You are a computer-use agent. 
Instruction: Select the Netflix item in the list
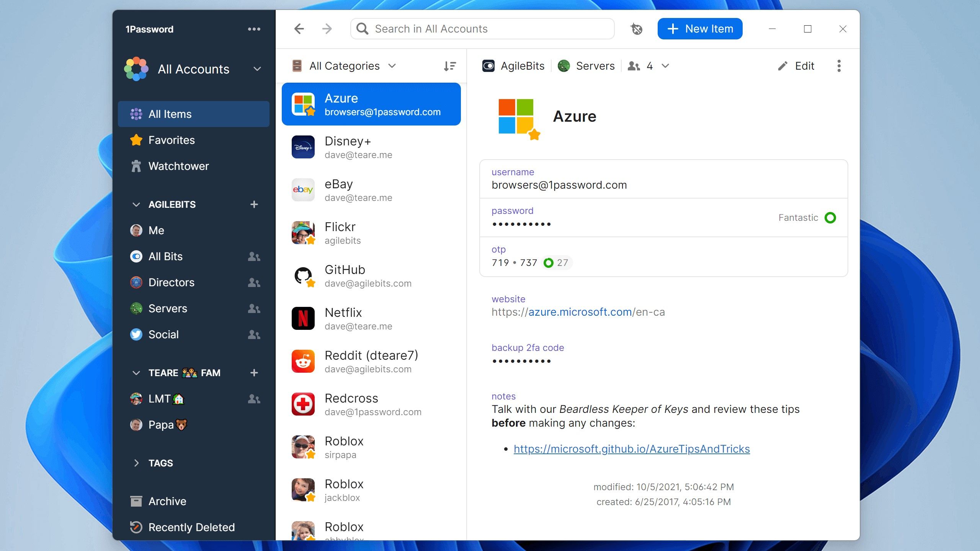click(371, 318)
